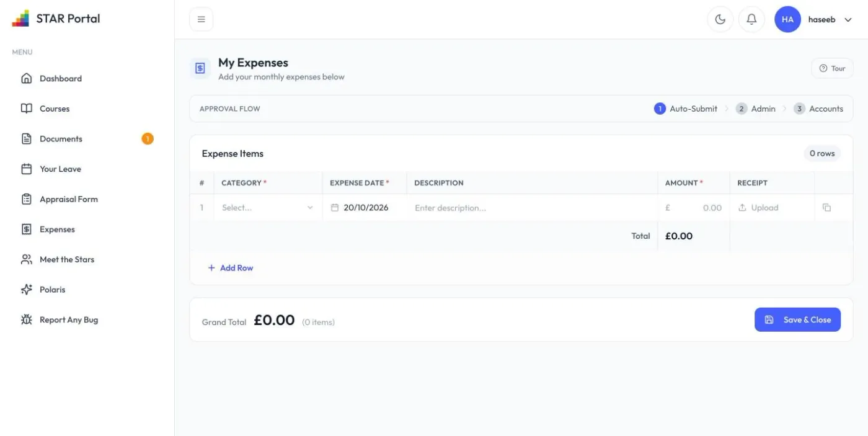Click the amount field showing 0.00

694,208
